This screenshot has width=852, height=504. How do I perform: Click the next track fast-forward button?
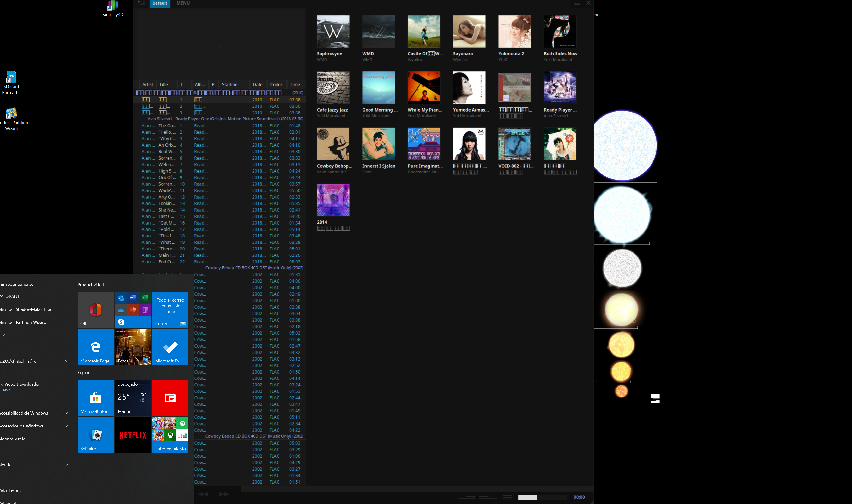point(224,494)
